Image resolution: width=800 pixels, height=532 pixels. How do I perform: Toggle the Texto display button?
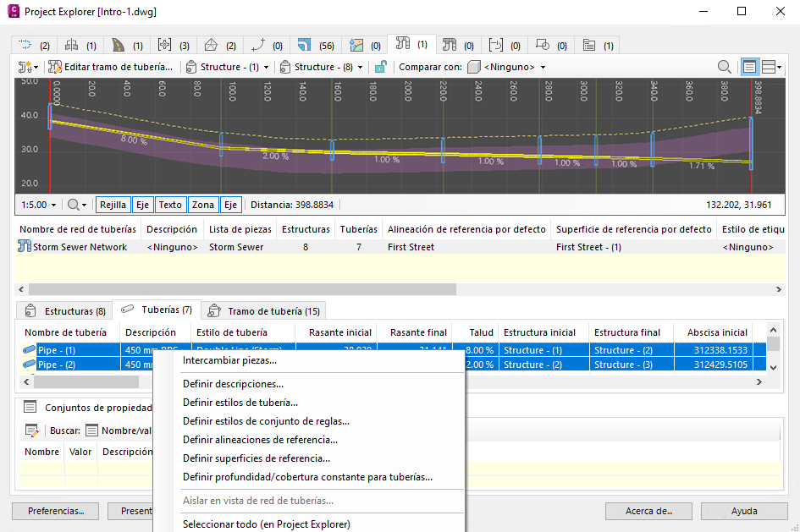pyautogui.click(x=170, y=205)
